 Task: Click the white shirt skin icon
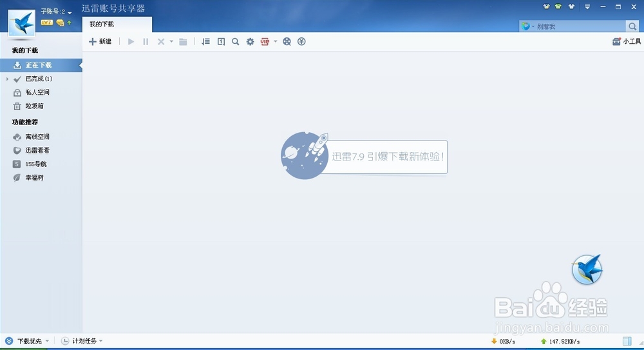pyautogui.click(x=571, y=6)
